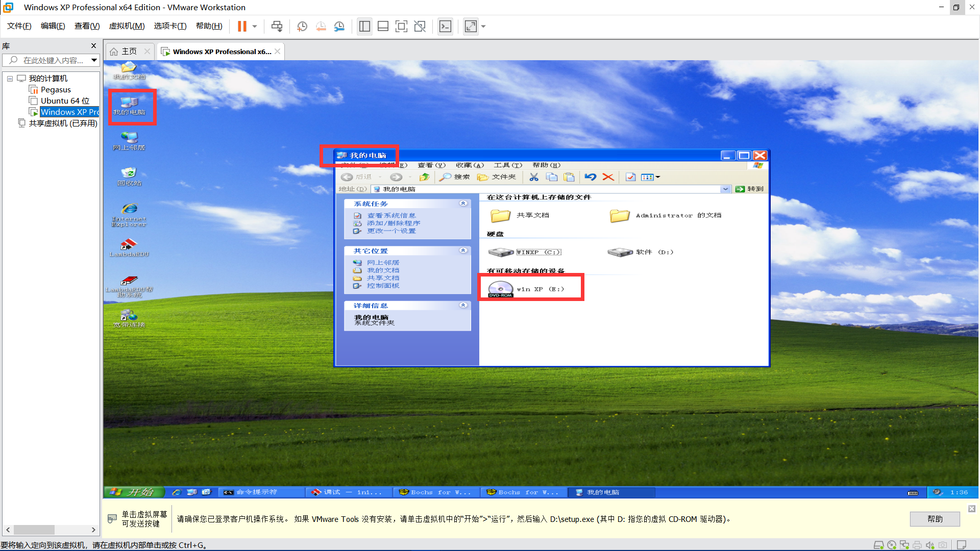Click the Undo icon in Explorer toolbar

click(591, 177)
